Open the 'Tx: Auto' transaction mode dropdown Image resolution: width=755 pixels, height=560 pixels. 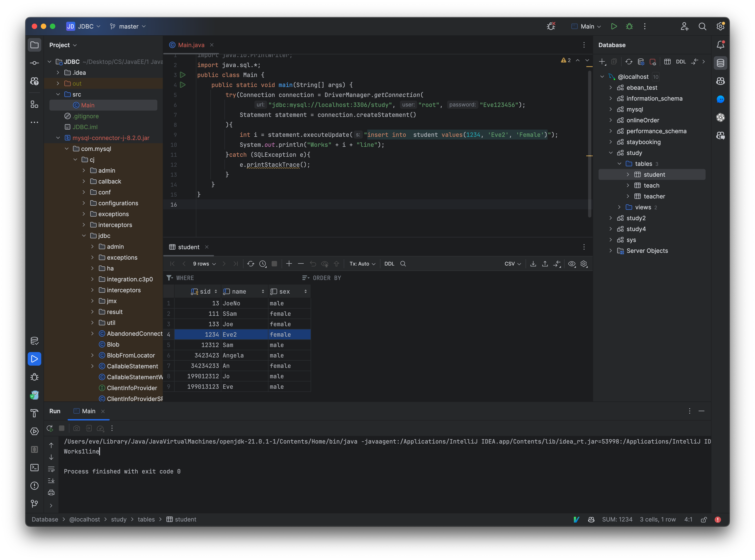point(362,264)
